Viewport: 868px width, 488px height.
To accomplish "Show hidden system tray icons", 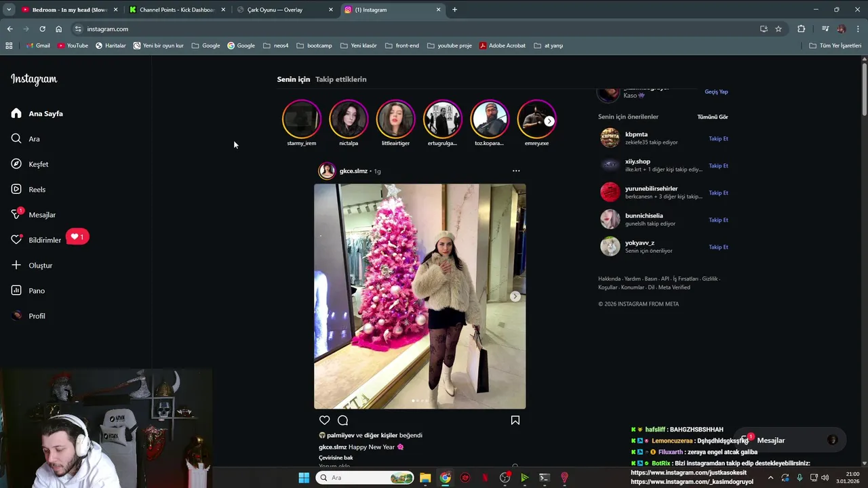I will pos(770,478).
